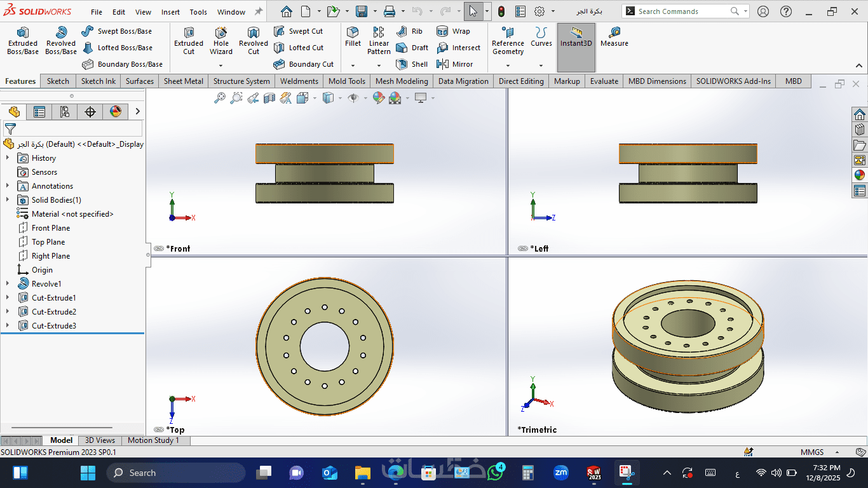The width and height of the screenshot is (868, 488).
Task: Expand the Revolve1 feature
Action: tap(8, 284)
